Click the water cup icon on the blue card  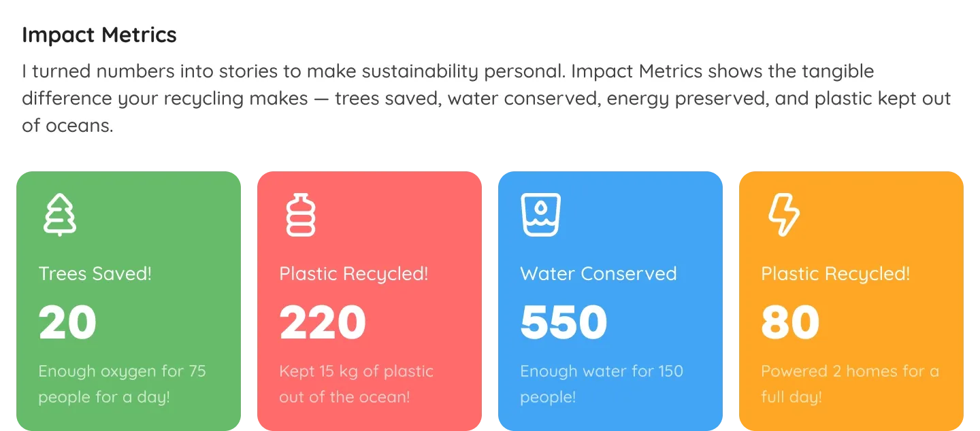click(x=541, y=213)
